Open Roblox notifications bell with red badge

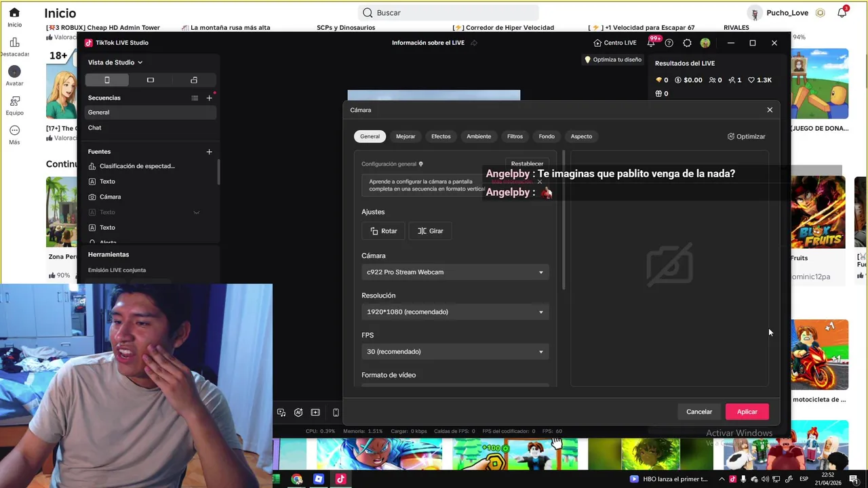tap(842, 12)
